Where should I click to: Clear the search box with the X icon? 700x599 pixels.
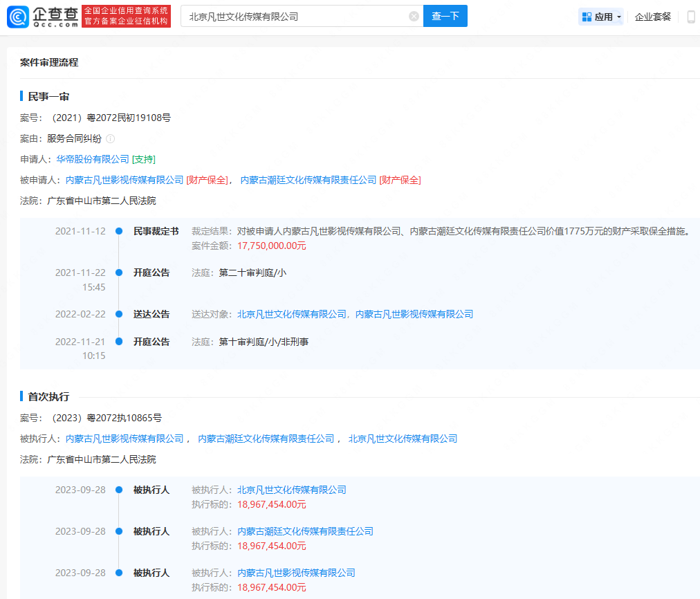pos(414,17)
